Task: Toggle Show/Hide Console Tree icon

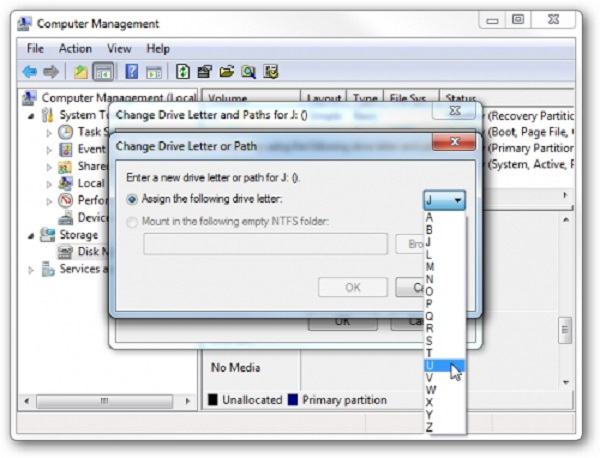Action: click(x=102, y=71)
